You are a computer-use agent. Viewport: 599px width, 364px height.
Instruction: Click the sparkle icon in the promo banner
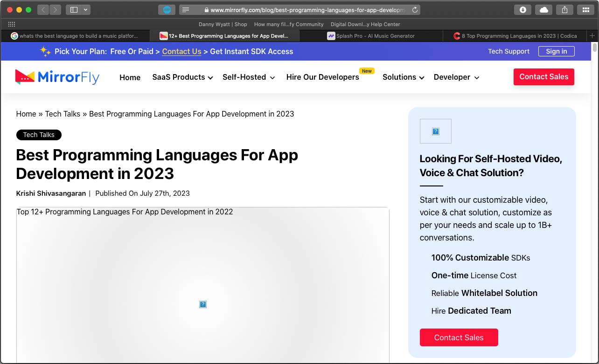click(45, 51)
